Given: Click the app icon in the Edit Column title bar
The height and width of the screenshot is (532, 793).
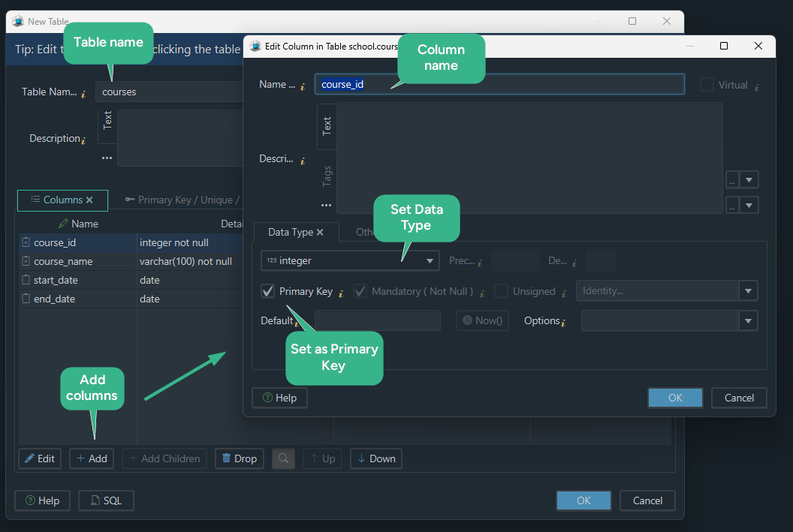Looking at the screenshot, I should (x=255, y=46).
